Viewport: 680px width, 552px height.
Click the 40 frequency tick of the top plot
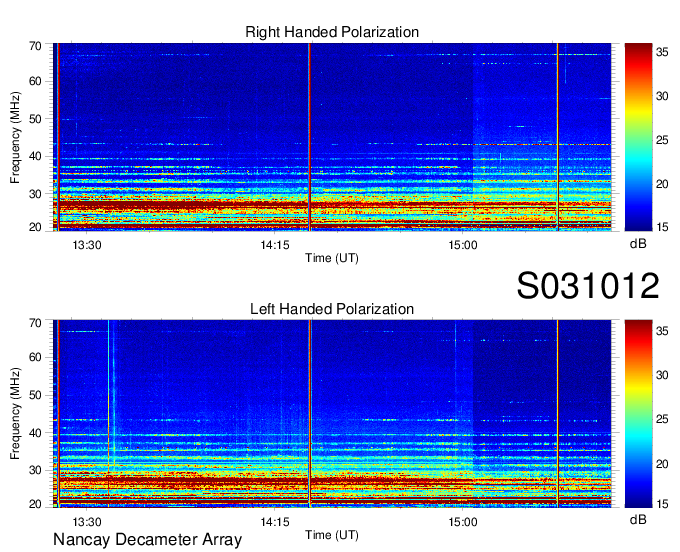36,156
